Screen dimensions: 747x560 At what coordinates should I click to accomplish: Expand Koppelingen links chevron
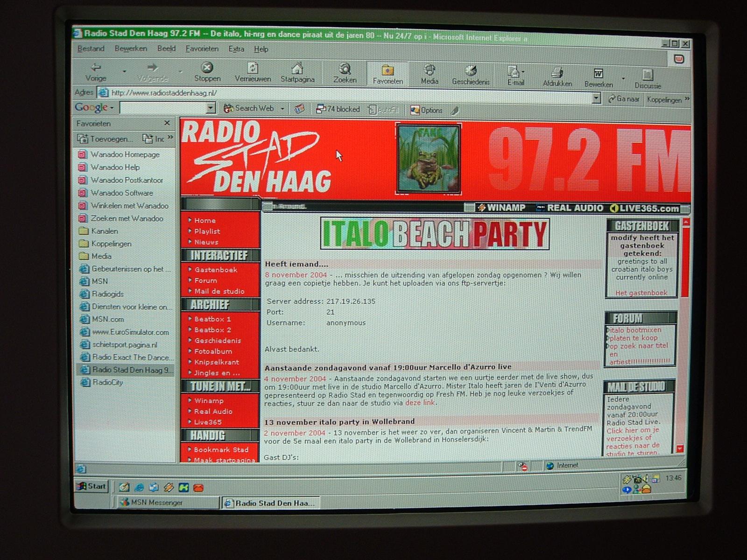point(687,99)
